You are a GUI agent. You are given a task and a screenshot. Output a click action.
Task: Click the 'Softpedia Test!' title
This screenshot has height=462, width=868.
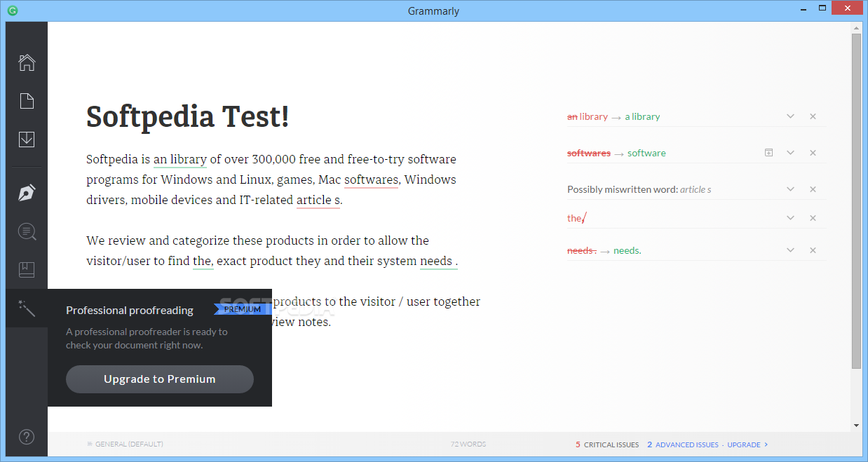click(188, 116)
